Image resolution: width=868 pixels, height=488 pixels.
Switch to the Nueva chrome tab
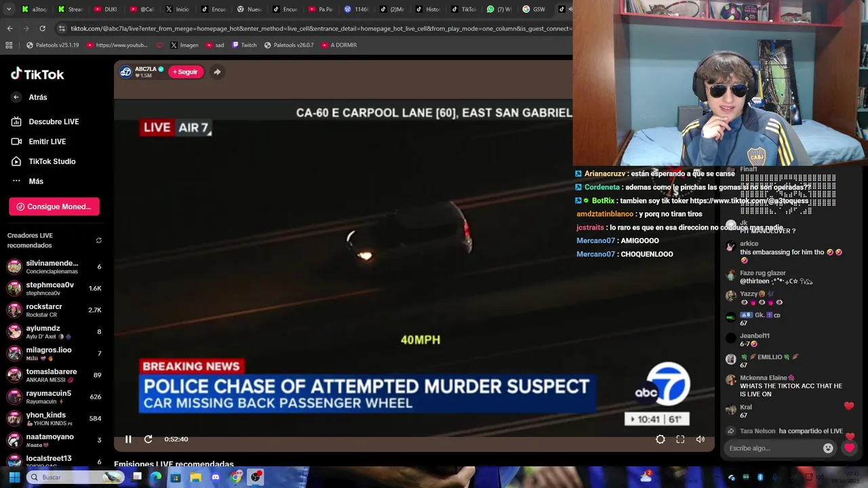click(x=250, y=9)
